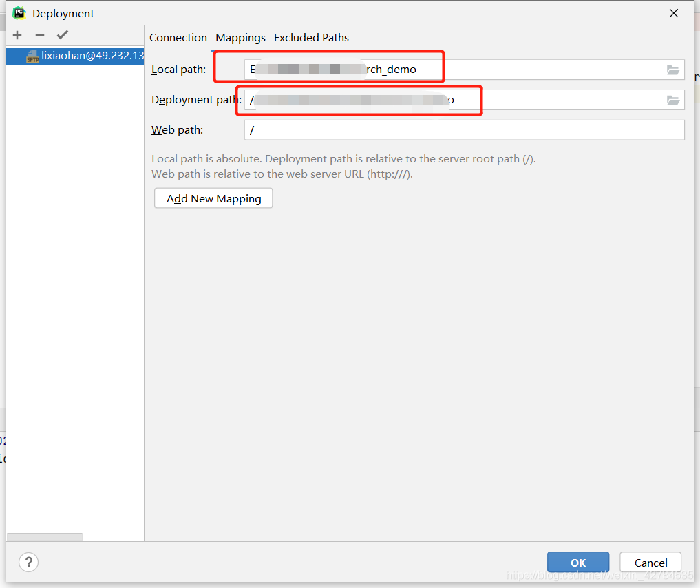Switch to the Mappings tab

[x=240, y=38]
